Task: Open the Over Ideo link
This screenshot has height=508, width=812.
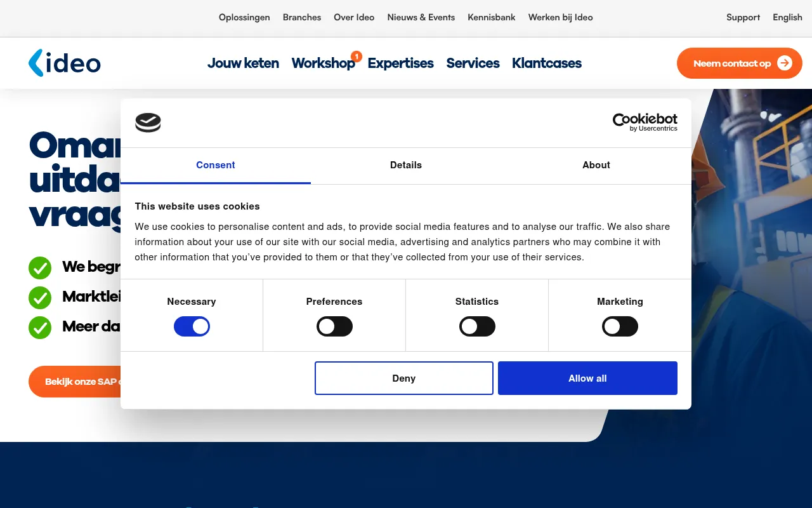Action: (354, 17)
